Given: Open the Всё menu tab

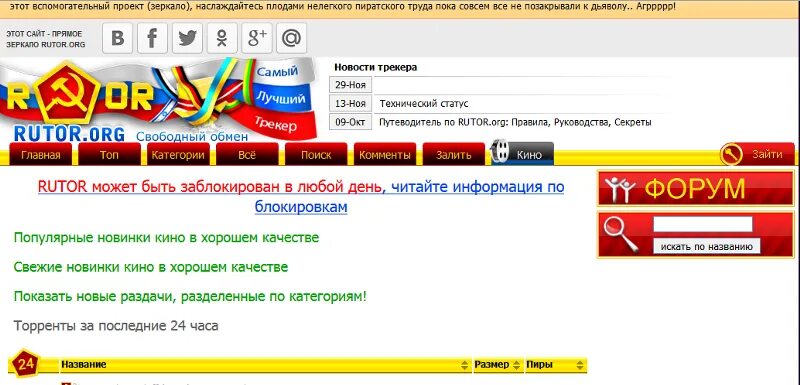Looking at the screenshot, I should tap(247, 155).
